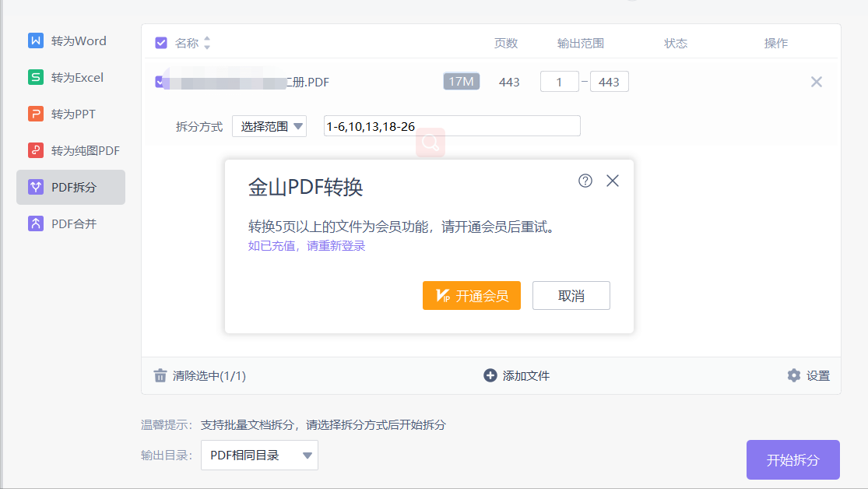Sort files using the 名称 sort arrows
Viewport: 868px width, 489px height.
[x=207, y=43]
